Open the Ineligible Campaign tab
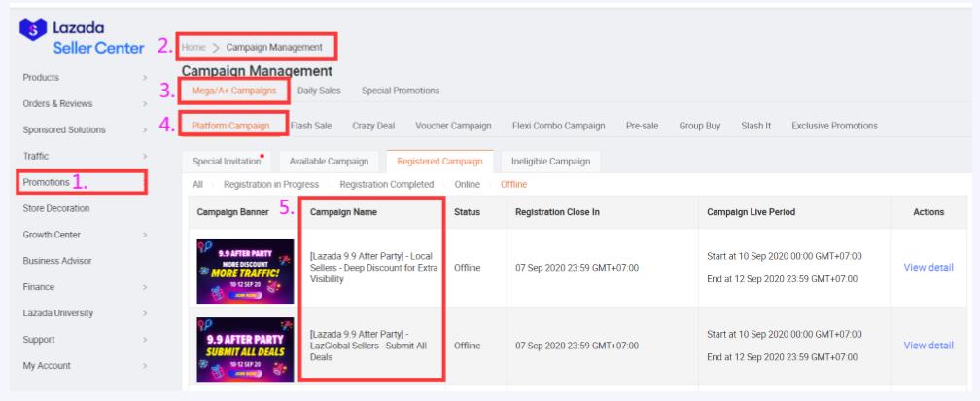The height and width of the screenshot is (401, 980). click(x=551, y=160)
